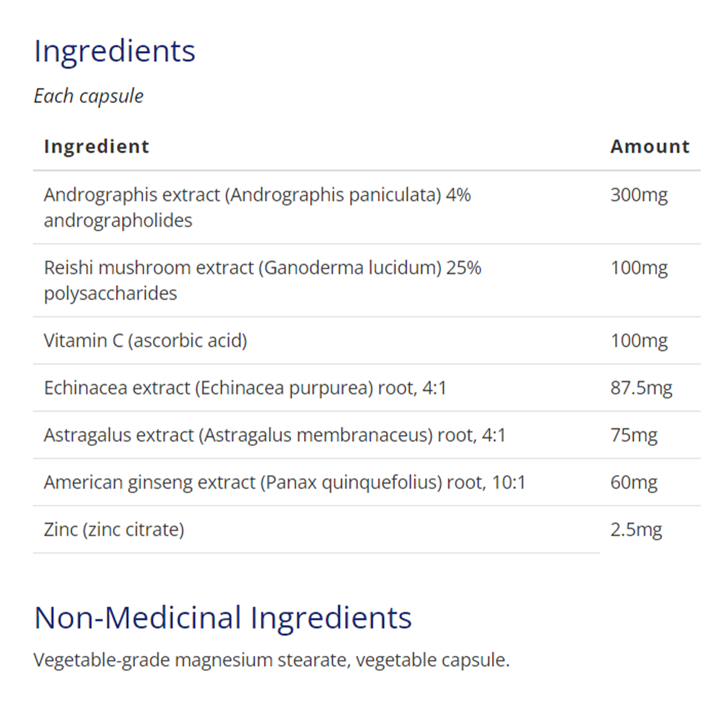Viewport: 728px width, 728px height.
Task: Select the 'Each capsule' italic text
Action: click(x=89, y=96)
